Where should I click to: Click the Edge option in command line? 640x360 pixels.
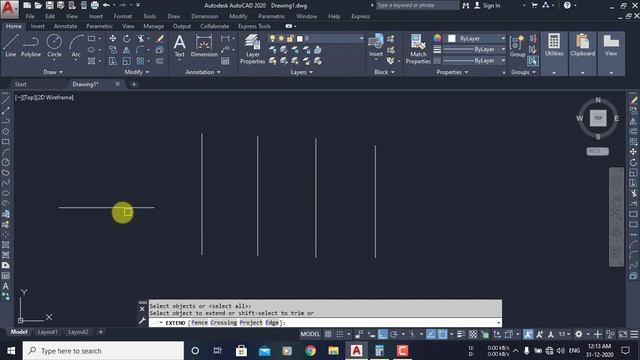(272, 322)
